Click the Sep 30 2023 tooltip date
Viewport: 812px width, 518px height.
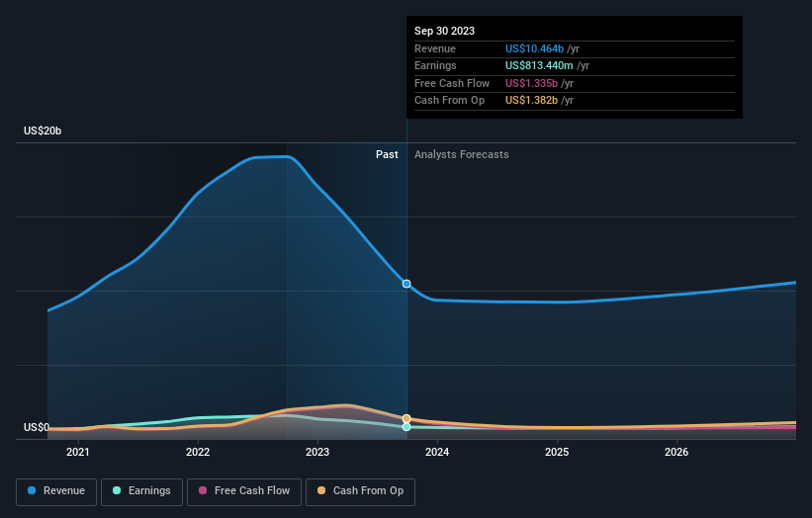point(444,31)
